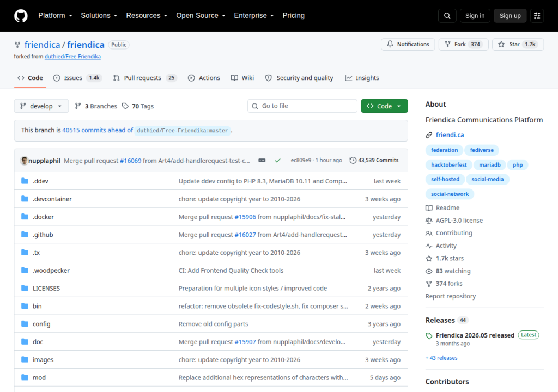Click the AGPL-3.0 license scale icon
The width and height of the screenshot is (558, 392).
(429, 220)
